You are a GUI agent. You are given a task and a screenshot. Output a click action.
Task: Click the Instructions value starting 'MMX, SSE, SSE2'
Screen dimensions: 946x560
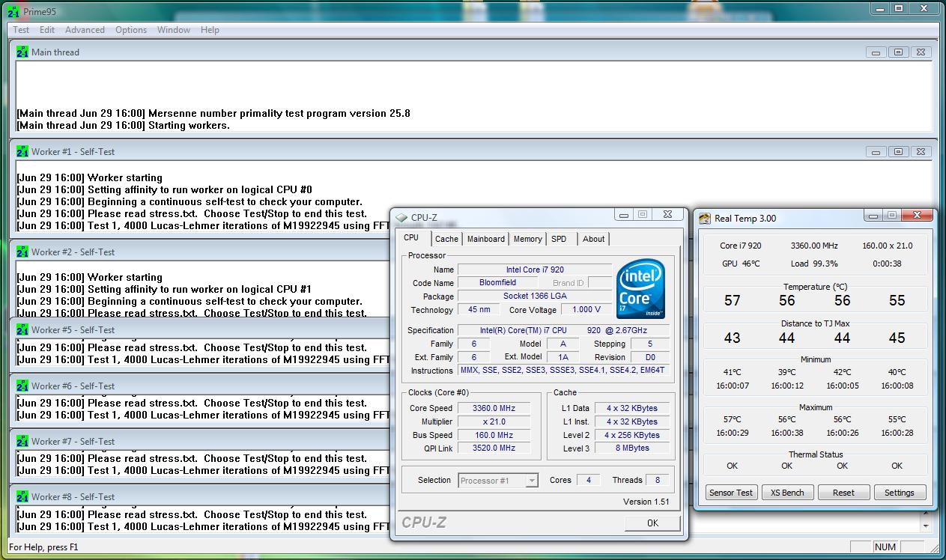point(563,371)
